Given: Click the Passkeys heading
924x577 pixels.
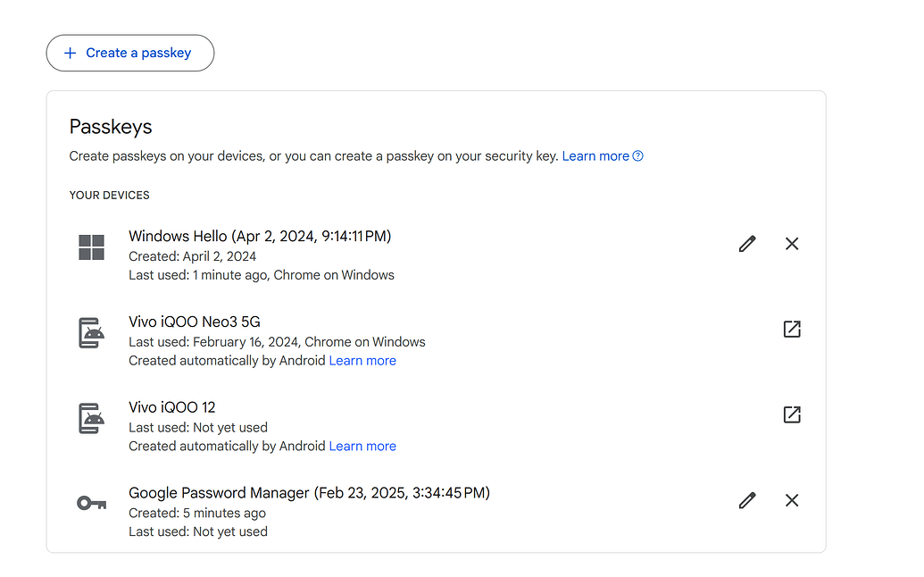Looking at the screenshot, I should pyautogui.click(x=111, y=127).
